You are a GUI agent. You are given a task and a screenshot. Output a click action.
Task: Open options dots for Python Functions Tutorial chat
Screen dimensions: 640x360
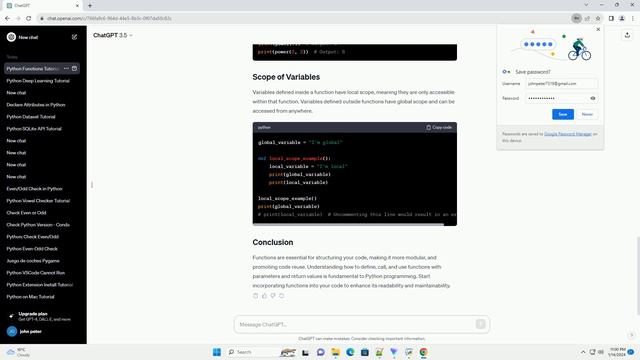click(x=66, y=69)
